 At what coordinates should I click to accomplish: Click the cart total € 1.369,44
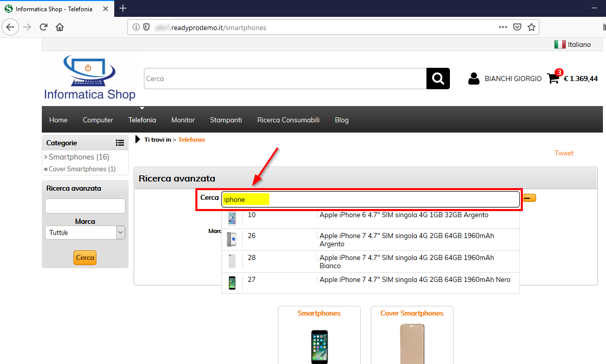click(580, 79)
